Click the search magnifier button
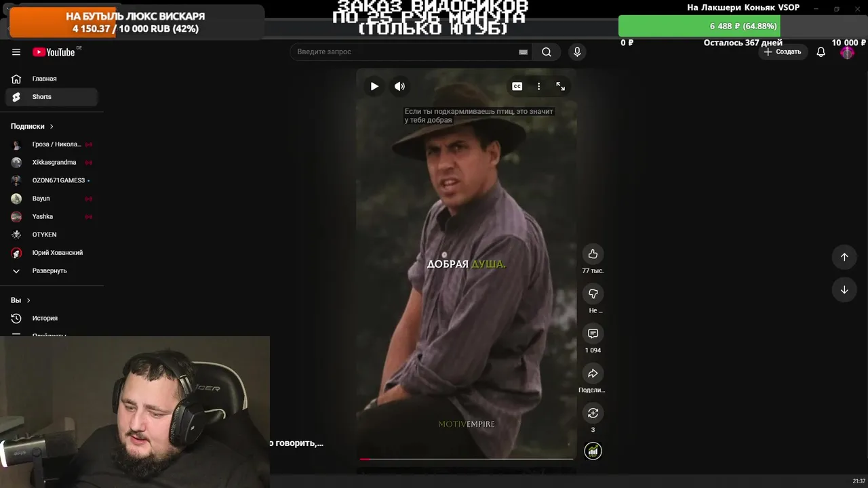Viewport: 868px width, 488px height. [547, 52]
